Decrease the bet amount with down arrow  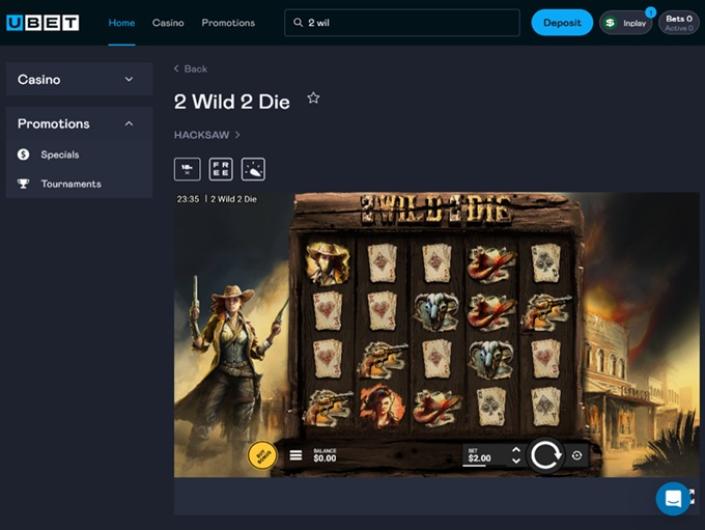[516, 461]
